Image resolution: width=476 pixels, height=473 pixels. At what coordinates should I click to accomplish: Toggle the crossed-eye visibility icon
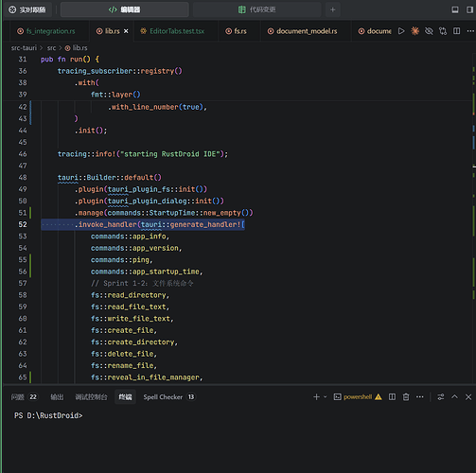429,31
